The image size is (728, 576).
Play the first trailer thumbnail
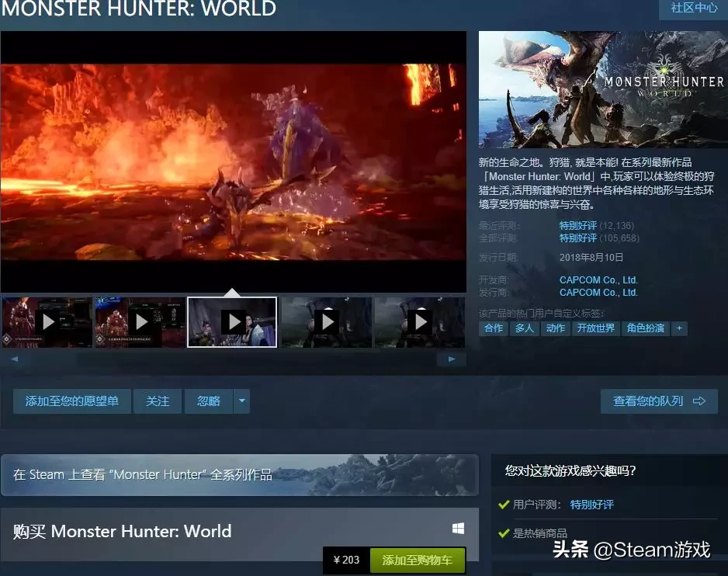point(47,322)
